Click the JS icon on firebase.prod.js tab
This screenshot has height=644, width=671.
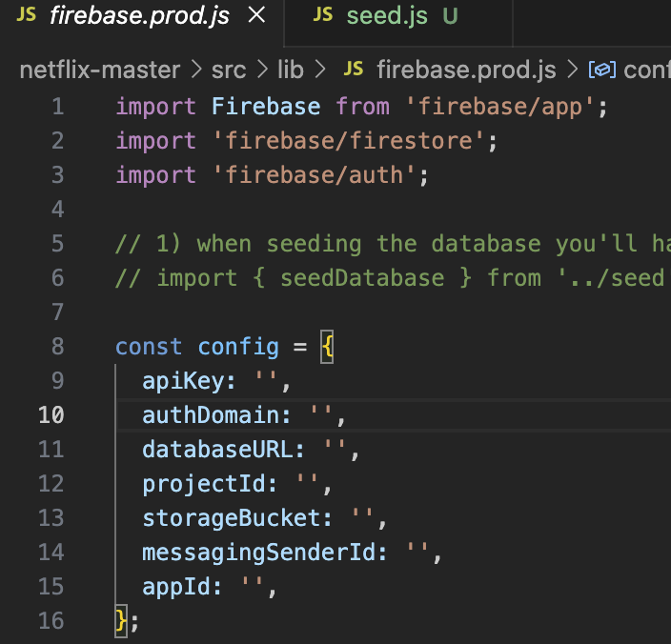[26, 15]
